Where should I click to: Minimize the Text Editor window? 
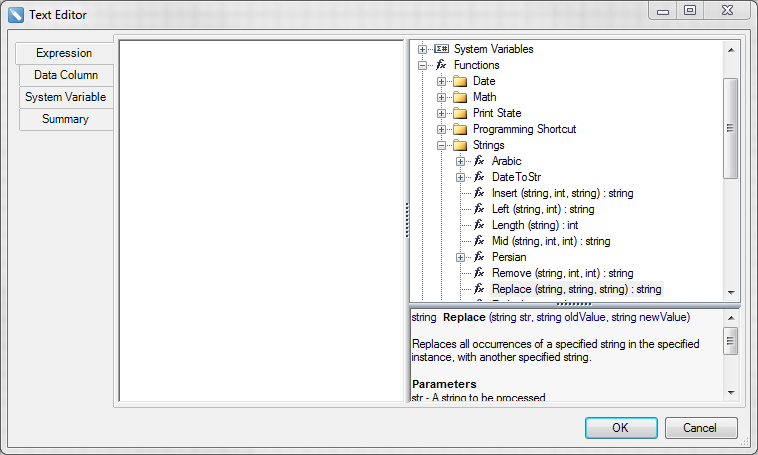coord(663,11)
